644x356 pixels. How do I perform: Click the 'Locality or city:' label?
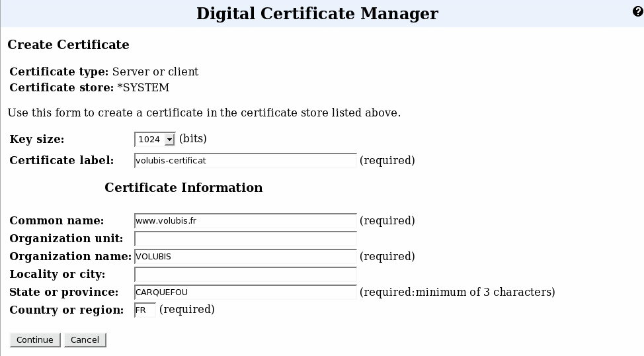pos(57,274)
